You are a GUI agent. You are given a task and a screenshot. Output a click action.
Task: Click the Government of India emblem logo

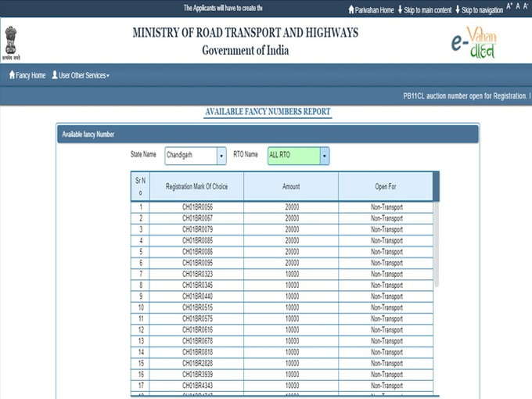pyautogui.click(x=11, y=43)
